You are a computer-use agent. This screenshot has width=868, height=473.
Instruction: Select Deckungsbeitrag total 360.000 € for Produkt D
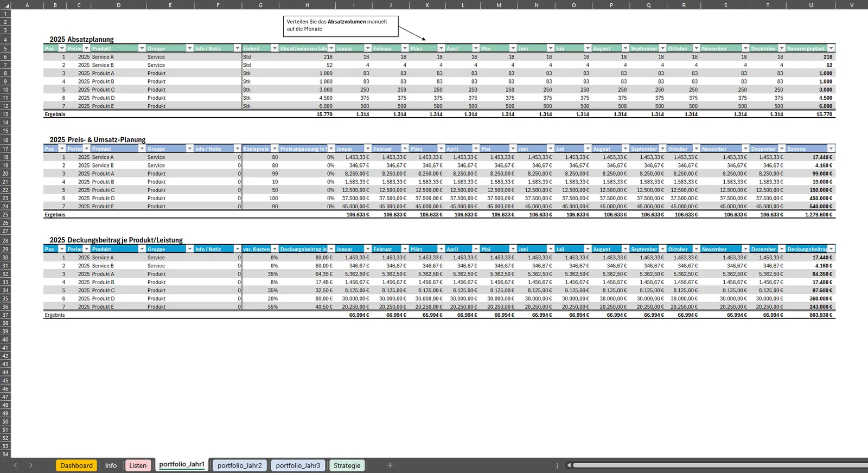click(810, 299)
